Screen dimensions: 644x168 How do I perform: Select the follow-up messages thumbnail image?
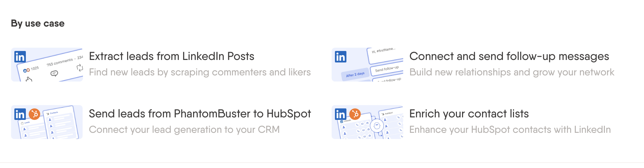click(x=368, y=65)
